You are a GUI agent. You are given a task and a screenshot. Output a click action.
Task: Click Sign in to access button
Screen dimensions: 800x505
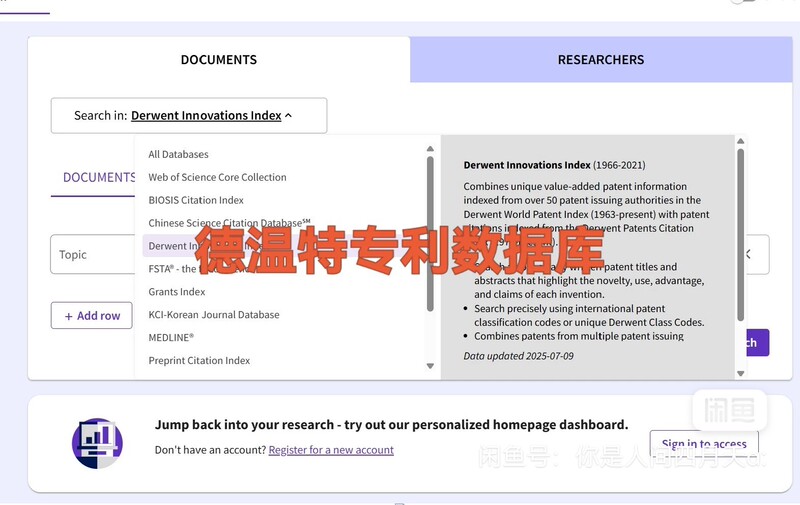(x=704, y=444)
